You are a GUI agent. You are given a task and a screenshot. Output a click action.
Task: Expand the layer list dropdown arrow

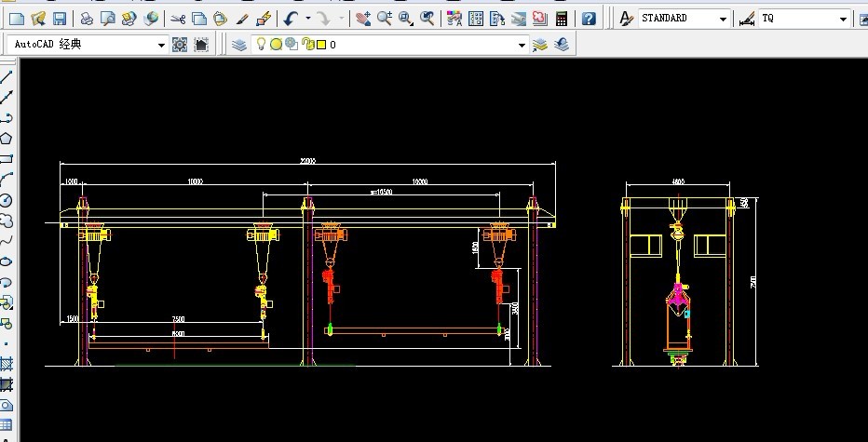click(522, 45)
